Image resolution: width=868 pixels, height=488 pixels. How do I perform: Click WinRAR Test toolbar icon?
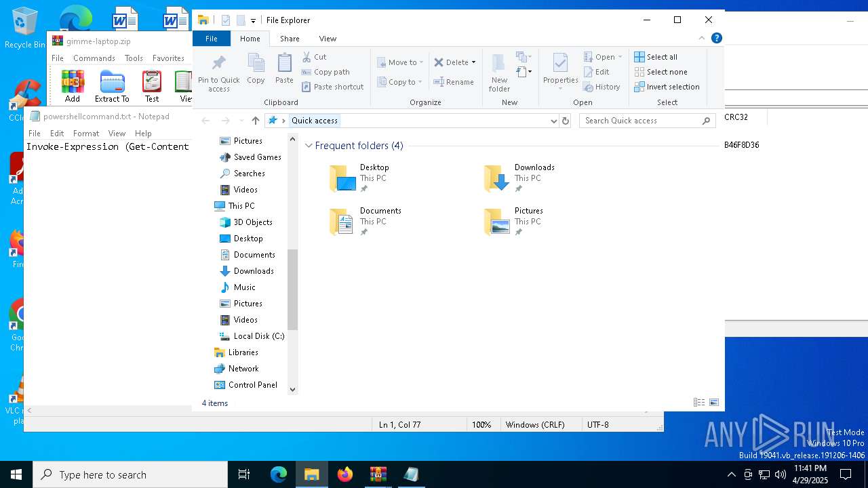point(152,86)
